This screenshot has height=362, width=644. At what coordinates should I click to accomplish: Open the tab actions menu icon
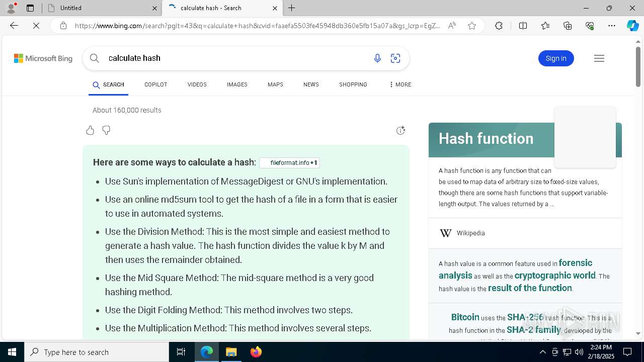coord(30,8)
